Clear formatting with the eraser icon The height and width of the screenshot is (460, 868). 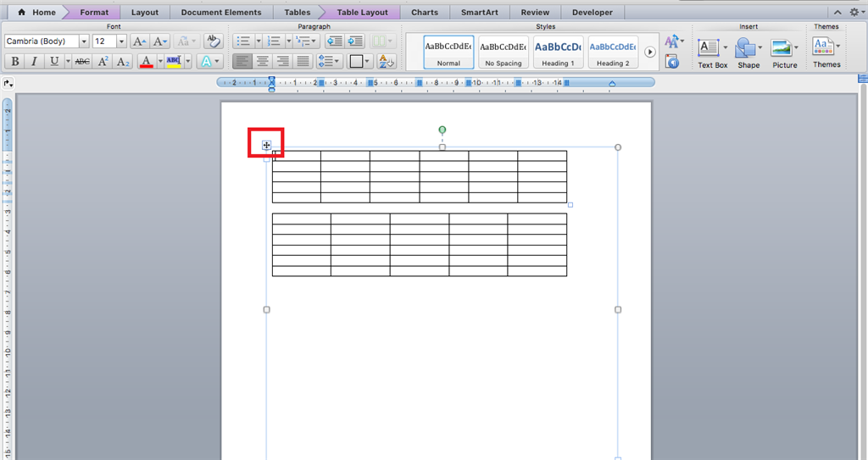(213, 42)
